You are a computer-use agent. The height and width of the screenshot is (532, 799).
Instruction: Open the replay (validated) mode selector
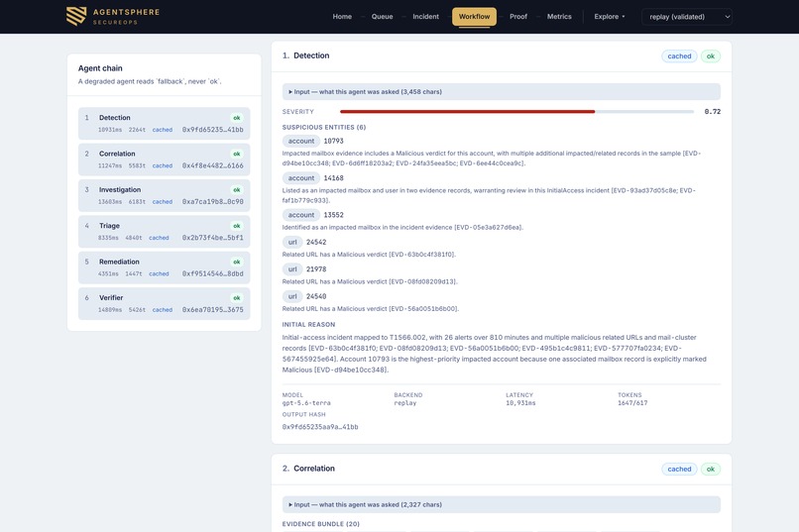coord(686,17)
